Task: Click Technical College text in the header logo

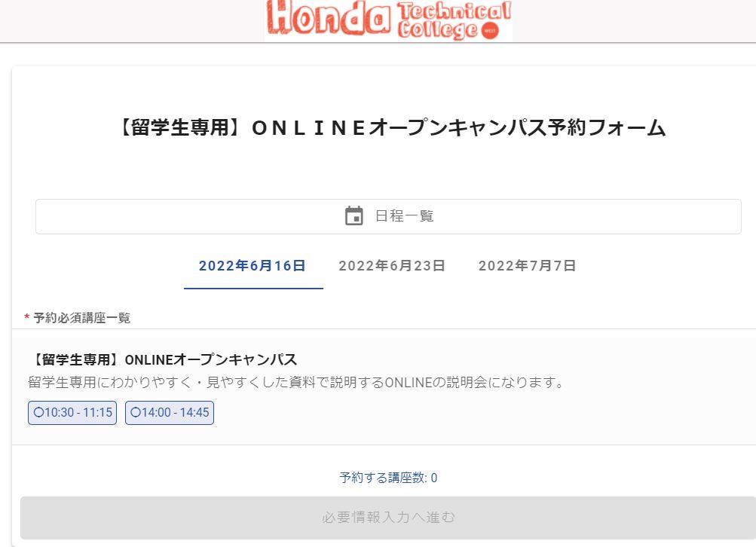Action: tap(452, 20)
